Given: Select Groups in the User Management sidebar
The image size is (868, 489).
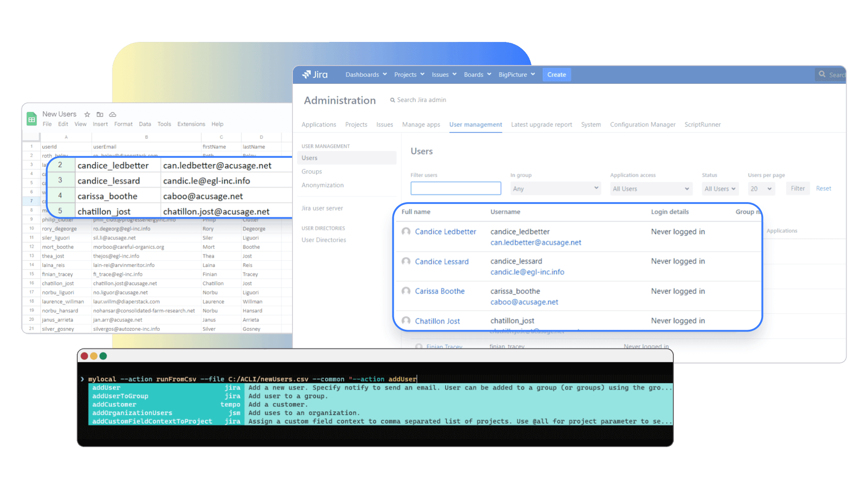Looking at the screenshot, I should point(311,171).
